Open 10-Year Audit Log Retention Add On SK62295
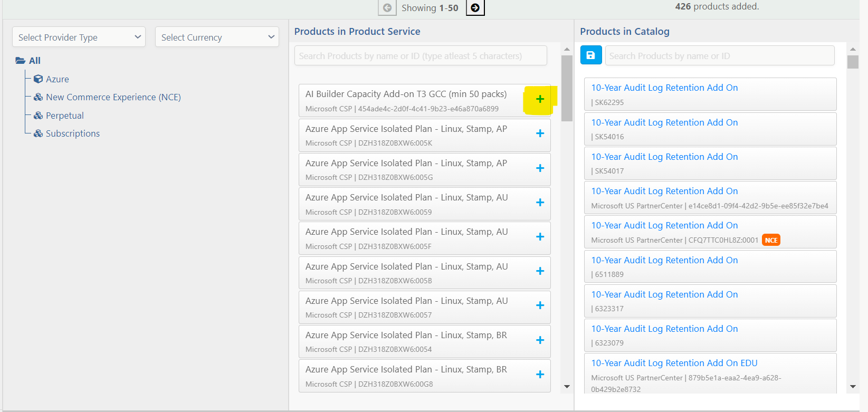Screen dimensions: 868x412 pos(664,88)
